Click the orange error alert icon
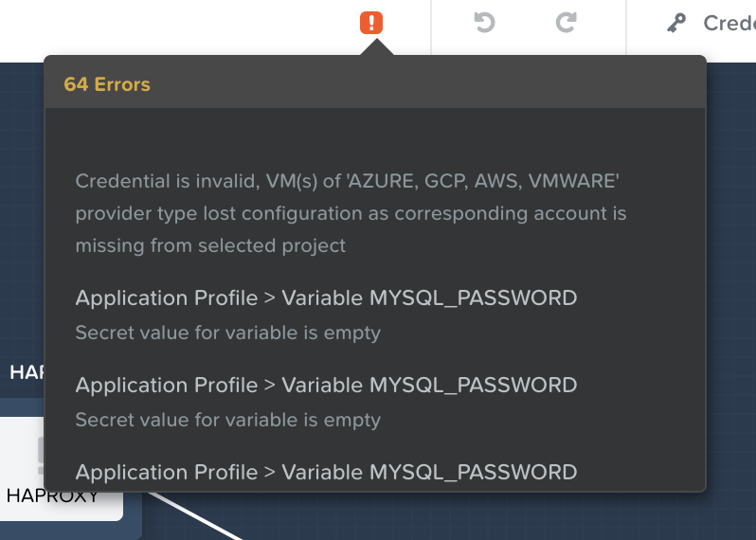756x540 pixels. pos(371,23)
